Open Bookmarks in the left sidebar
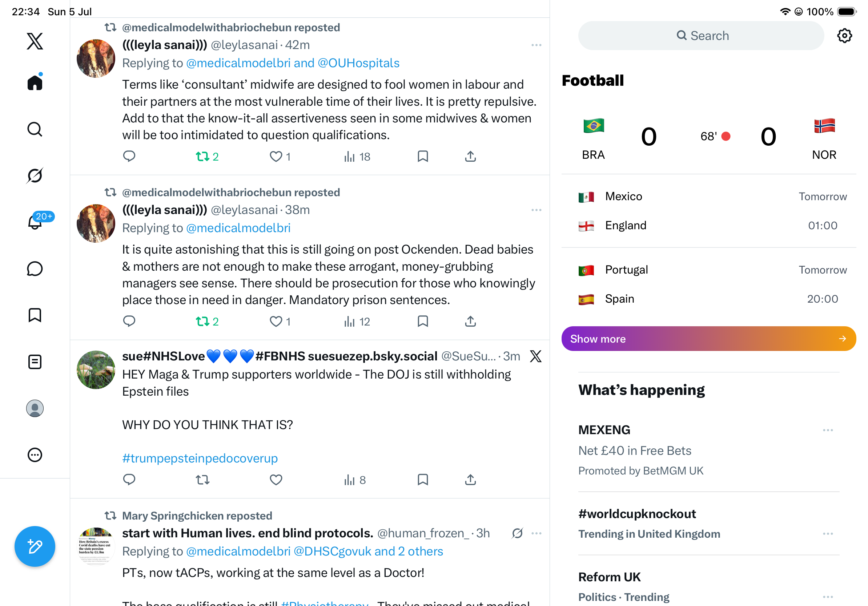 [35, 315]
